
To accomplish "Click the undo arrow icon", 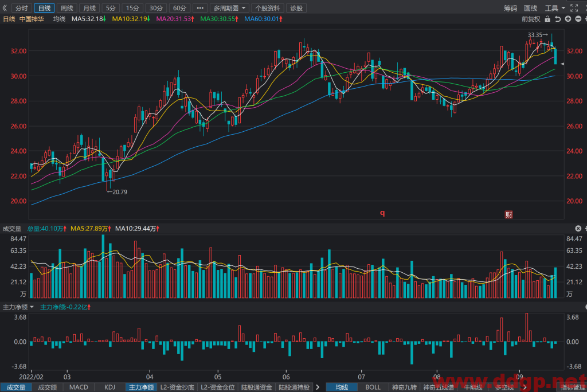I will (x=558, y=19).
